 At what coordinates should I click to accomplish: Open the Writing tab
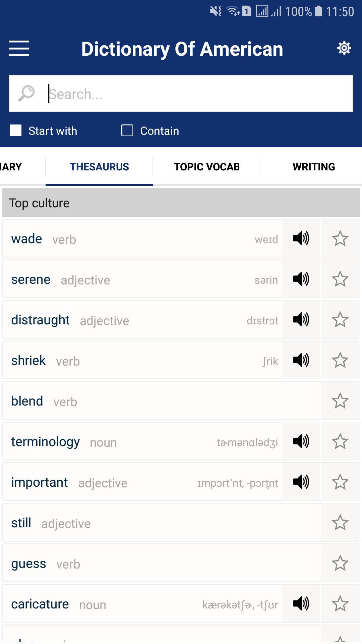point(314,167)
